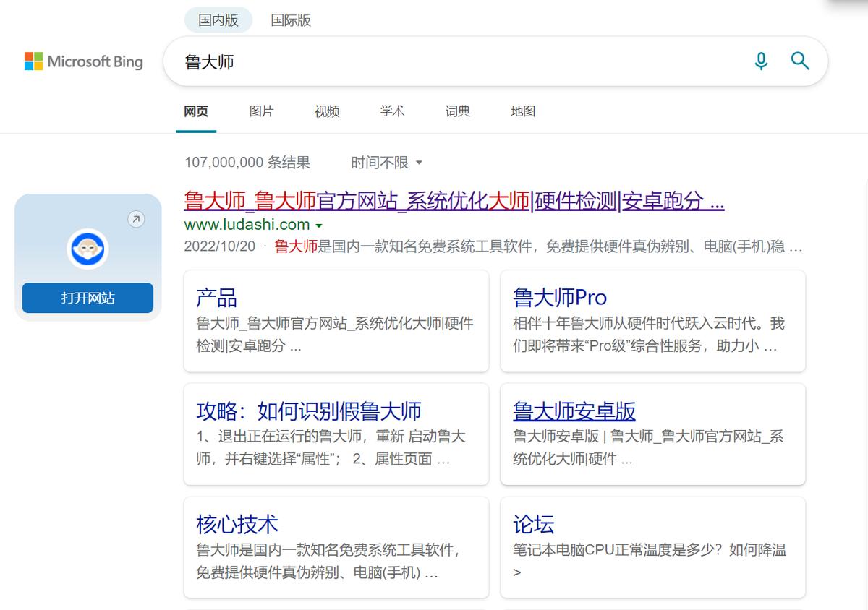This screenshot has width=868, height=610.
Task: Click the magnifying glass search icon
Action: 800,61
